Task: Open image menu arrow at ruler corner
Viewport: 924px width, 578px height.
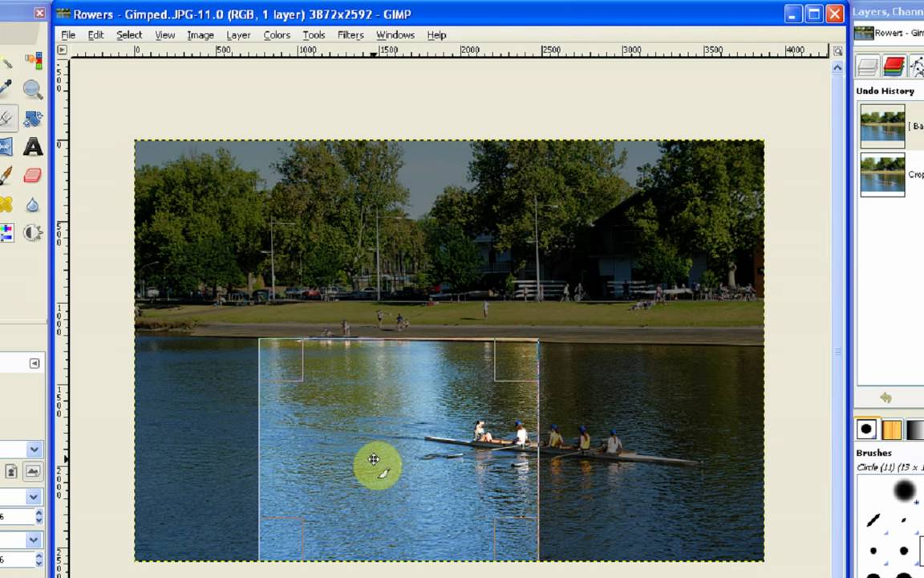Action: [62, 50]
